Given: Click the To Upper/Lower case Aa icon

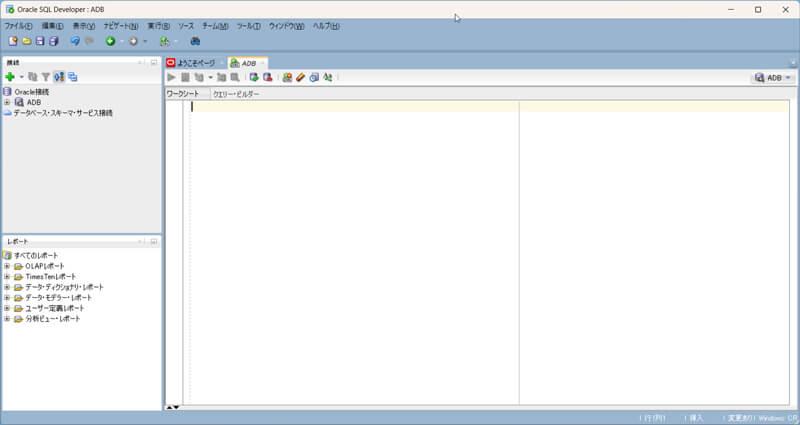Looking at the screenshot, I should point(328,78).
